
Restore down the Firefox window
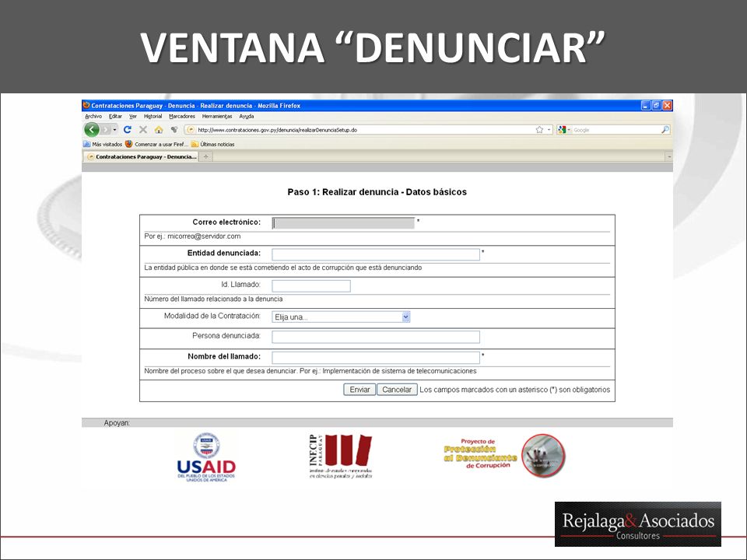tap(657, 106)
